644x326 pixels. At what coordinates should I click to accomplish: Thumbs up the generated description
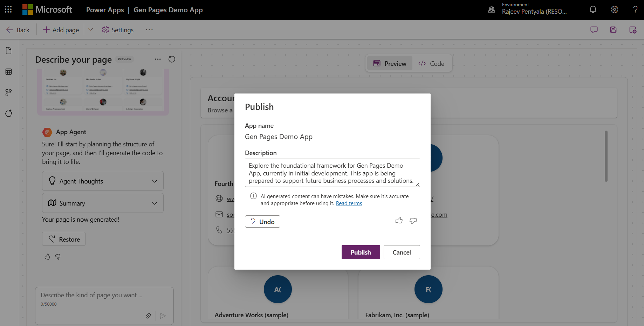pos(399,221)
